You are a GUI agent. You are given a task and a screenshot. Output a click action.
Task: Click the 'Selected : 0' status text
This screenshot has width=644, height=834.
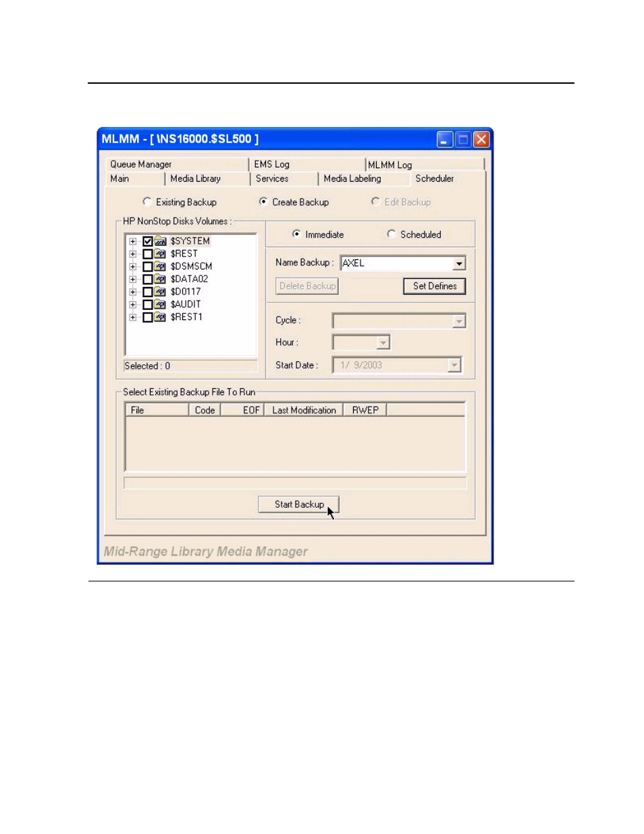147,366
